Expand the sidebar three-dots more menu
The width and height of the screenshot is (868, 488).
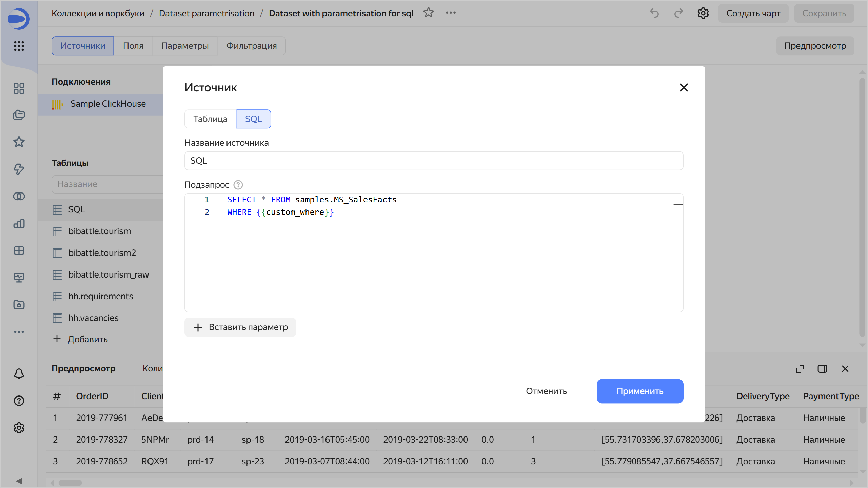(x=19, y=332)
